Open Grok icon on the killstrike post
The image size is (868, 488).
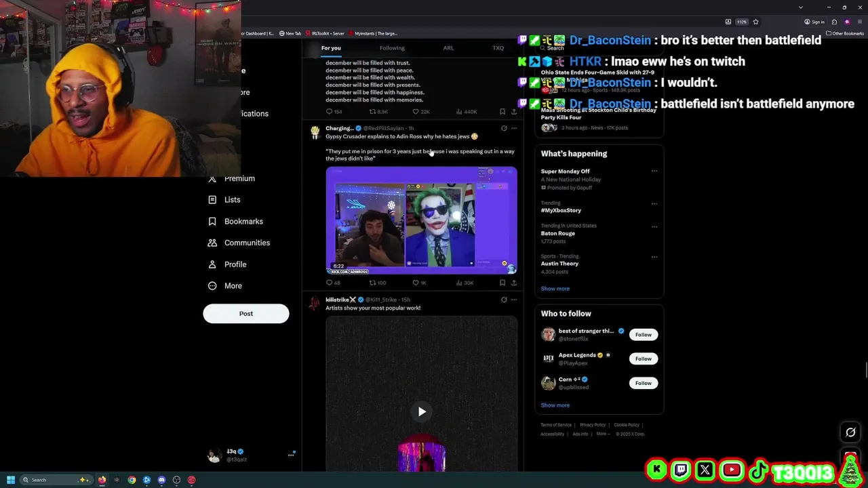pos(503,300)
